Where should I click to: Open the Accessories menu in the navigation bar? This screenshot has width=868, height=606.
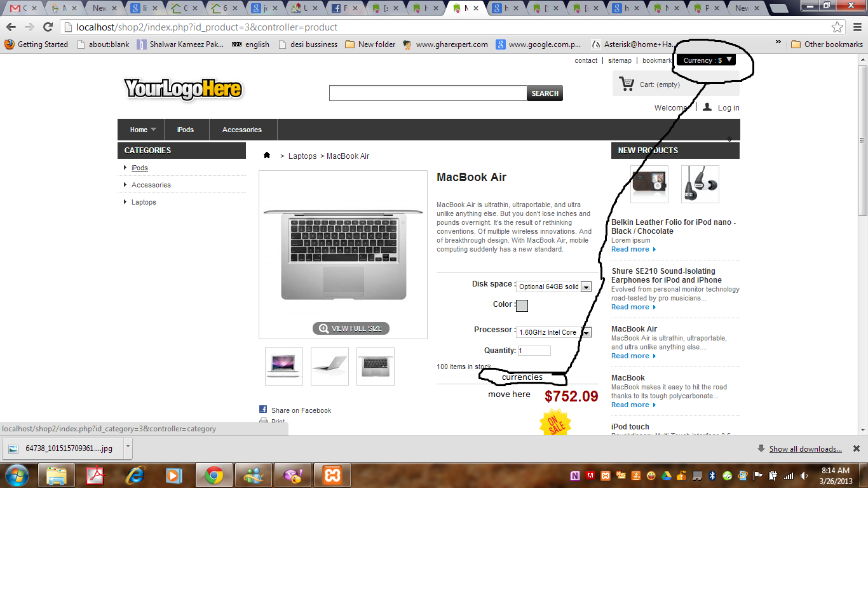click(x=242, y=130)
